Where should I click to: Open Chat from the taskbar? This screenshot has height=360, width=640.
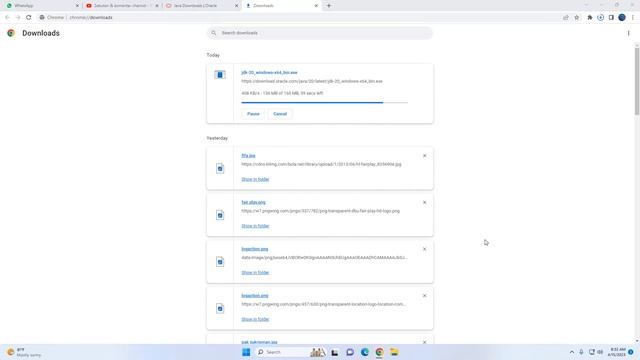click(350, 352)
